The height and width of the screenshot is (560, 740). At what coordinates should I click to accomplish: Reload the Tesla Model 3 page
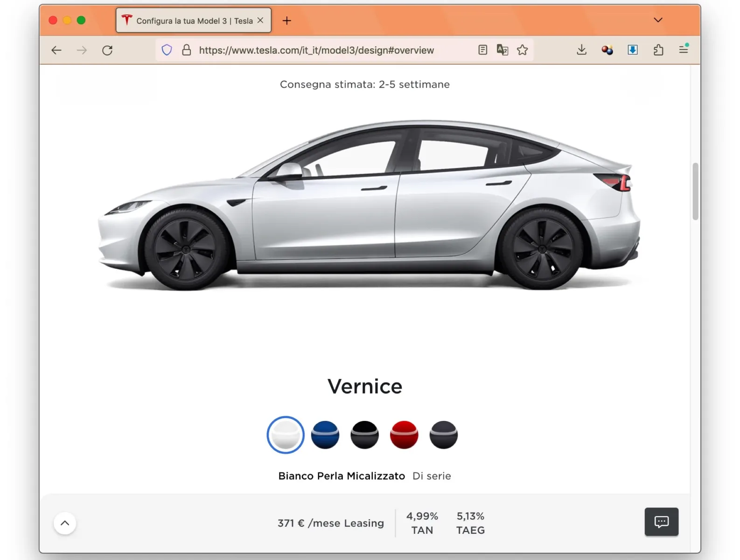point(107,50)
